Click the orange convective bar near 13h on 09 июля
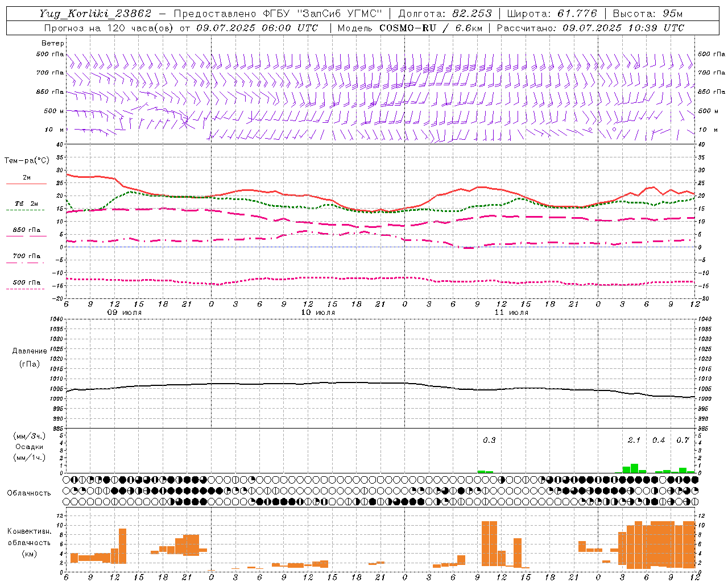Screen dimensions: 728x582 click(x=122, y=546)
